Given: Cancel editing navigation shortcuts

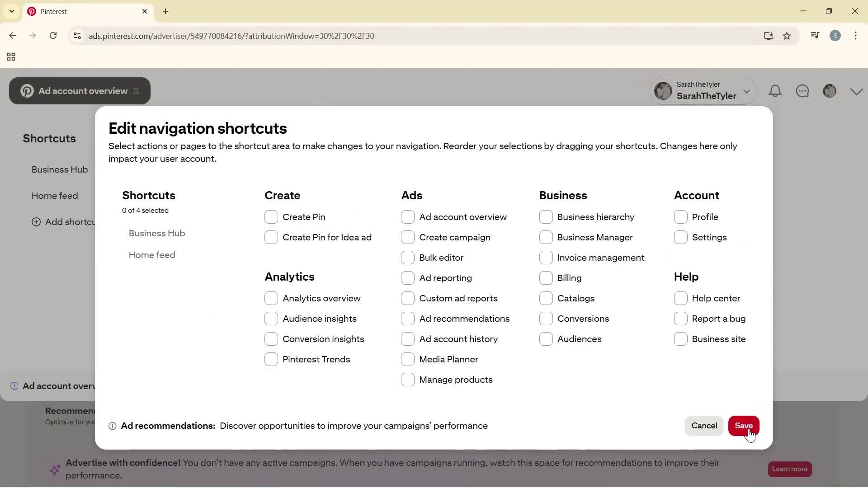Looking at the screenshot, I should 704,426.
